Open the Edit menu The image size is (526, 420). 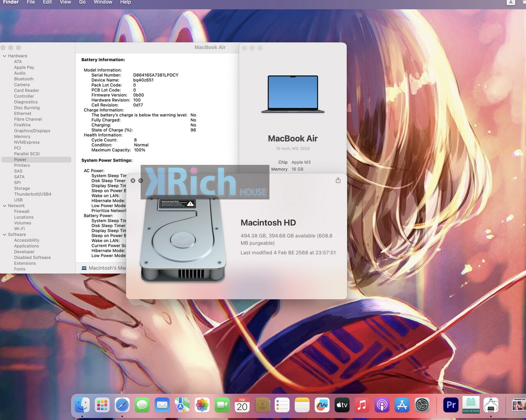coord(47,2)
